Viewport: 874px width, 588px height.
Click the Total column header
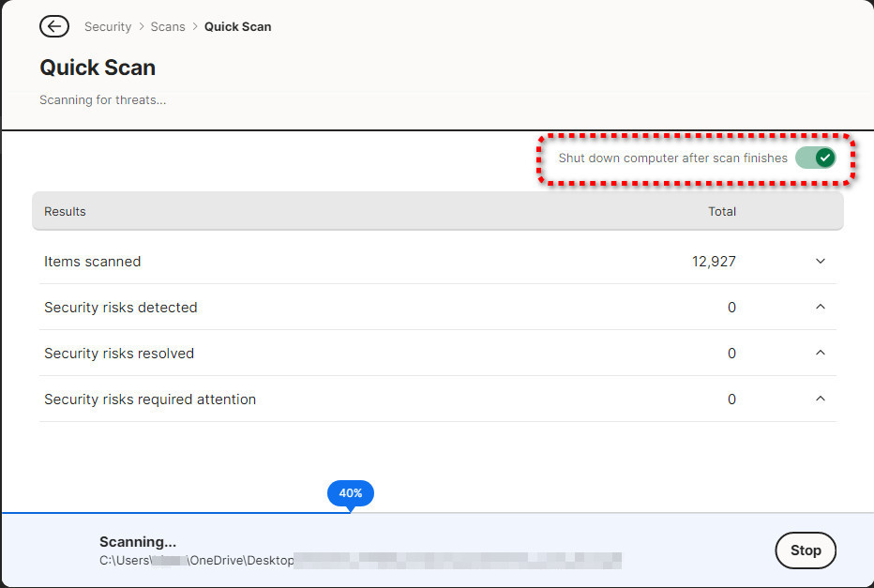(x=721, y=212)
